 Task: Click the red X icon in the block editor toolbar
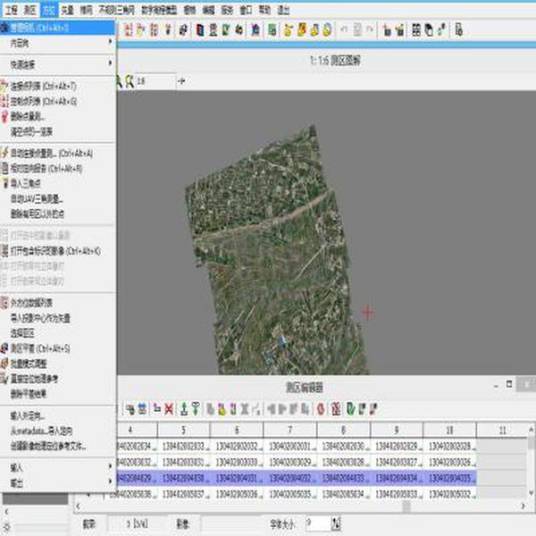[169, 408]
